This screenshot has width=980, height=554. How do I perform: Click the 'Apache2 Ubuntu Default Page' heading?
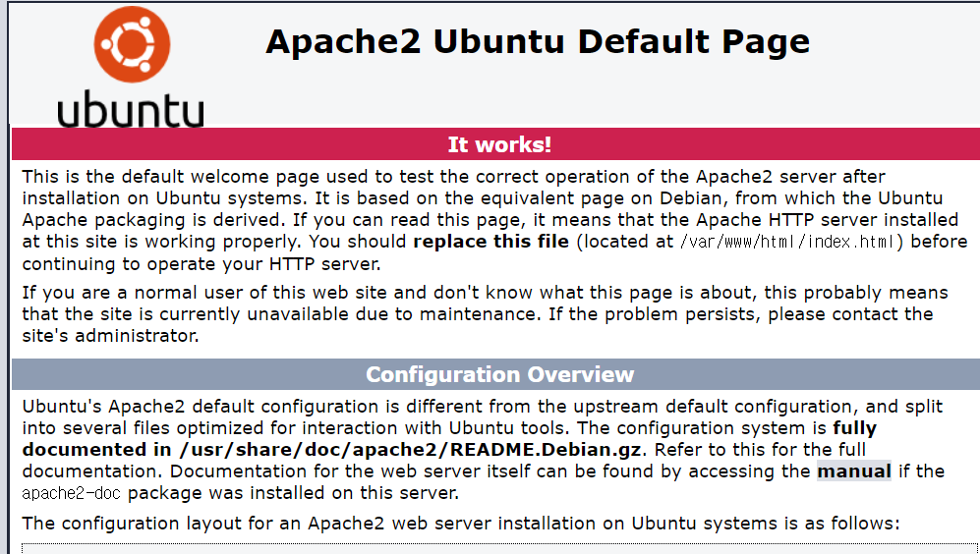pos(538,42)
